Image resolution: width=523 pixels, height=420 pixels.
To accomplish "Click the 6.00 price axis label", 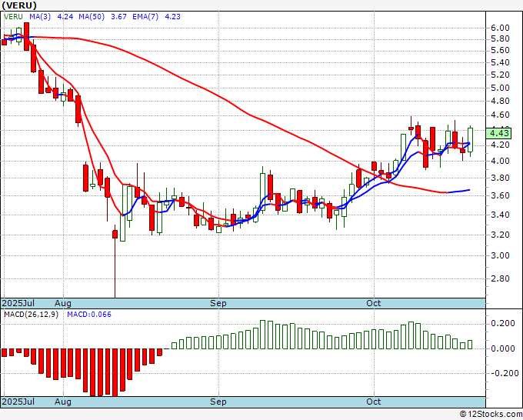I will (500, 28).
